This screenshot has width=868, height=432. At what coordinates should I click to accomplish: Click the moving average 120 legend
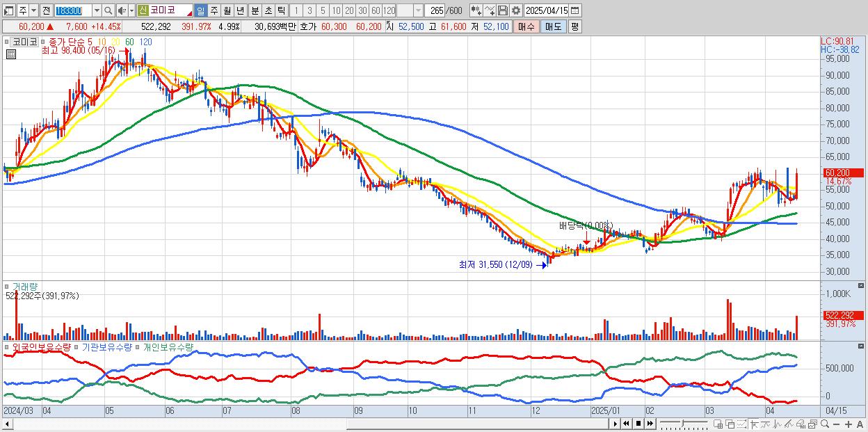click(x=146, y=42)
